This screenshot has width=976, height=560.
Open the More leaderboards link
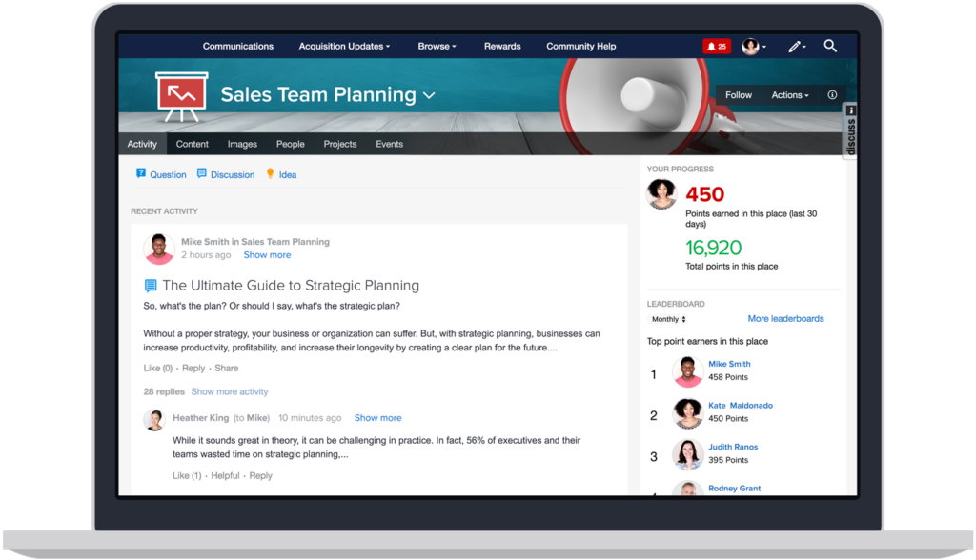785,319
